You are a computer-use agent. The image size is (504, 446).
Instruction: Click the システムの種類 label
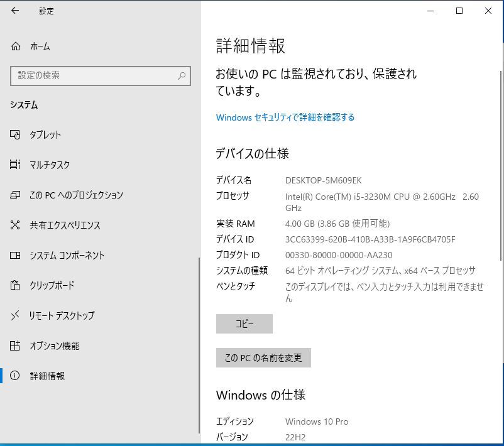pyautogui.click(x=242, y=271)
